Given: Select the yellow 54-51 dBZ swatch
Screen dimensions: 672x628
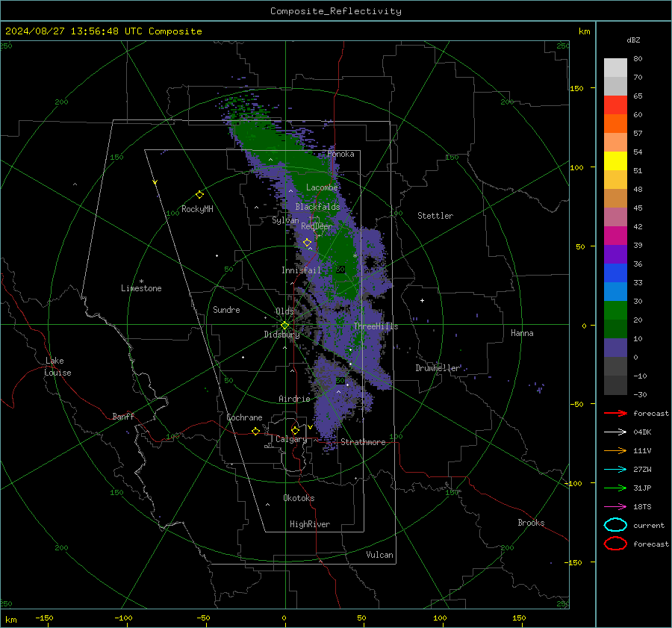Looking at the screenshot, I should 615,161.
